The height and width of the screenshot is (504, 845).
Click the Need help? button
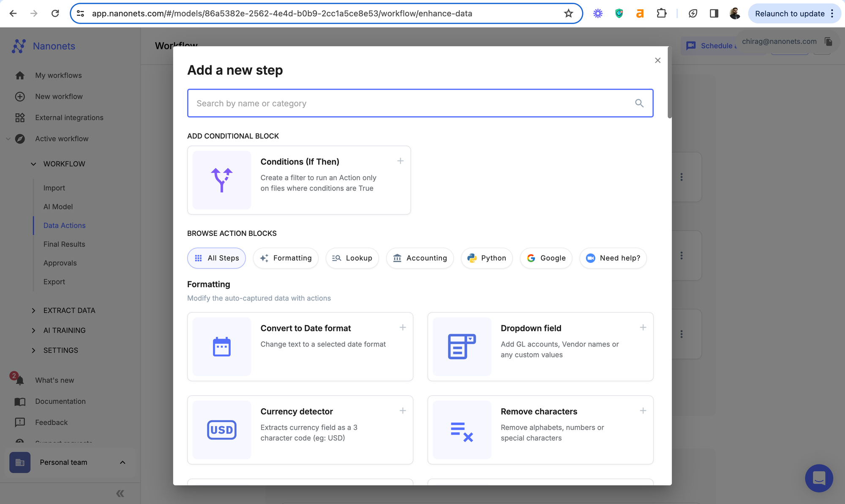613,258
